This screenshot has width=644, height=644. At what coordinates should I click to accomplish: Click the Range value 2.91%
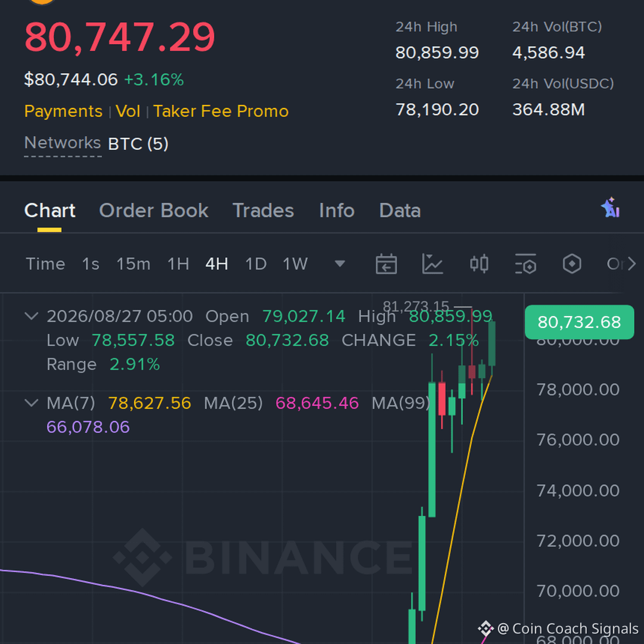pos(135,364)
